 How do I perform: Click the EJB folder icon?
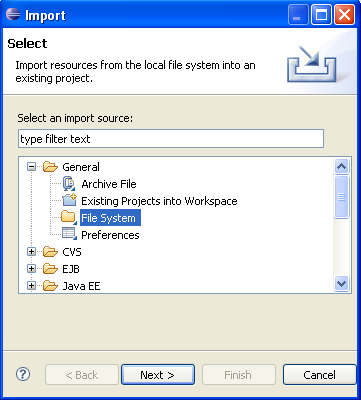coord(50,269)
